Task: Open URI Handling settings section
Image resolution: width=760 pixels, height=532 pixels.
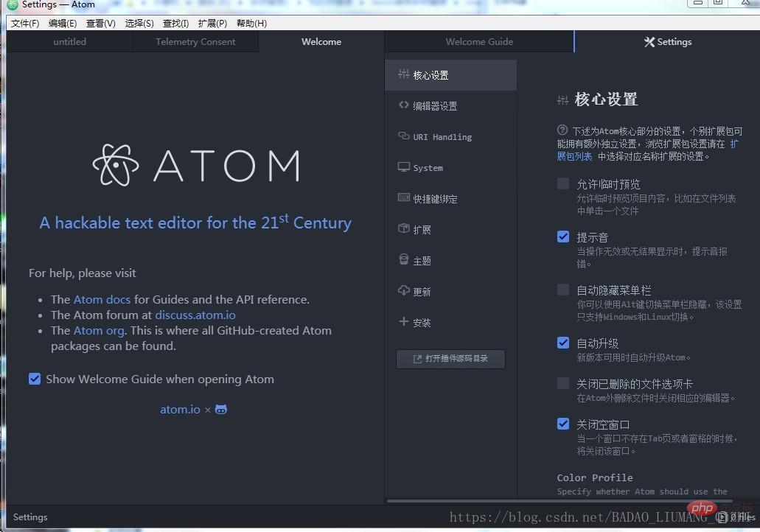Action: tap(450, 136)
